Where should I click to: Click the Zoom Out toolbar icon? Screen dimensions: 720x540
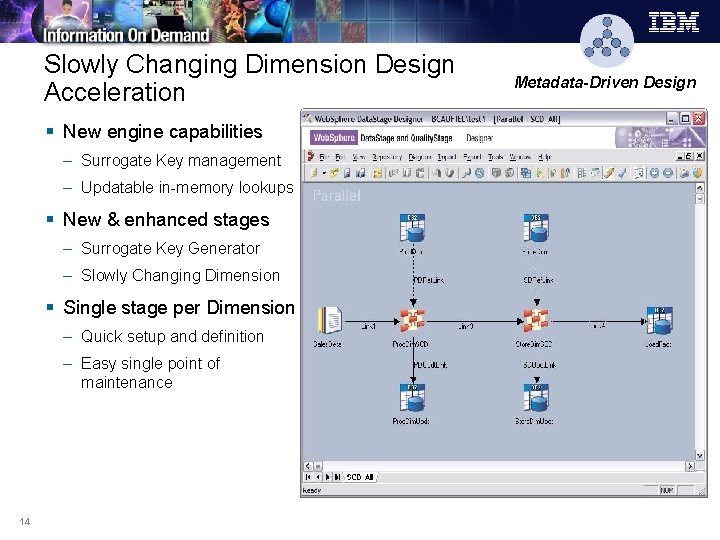(668, 173)
